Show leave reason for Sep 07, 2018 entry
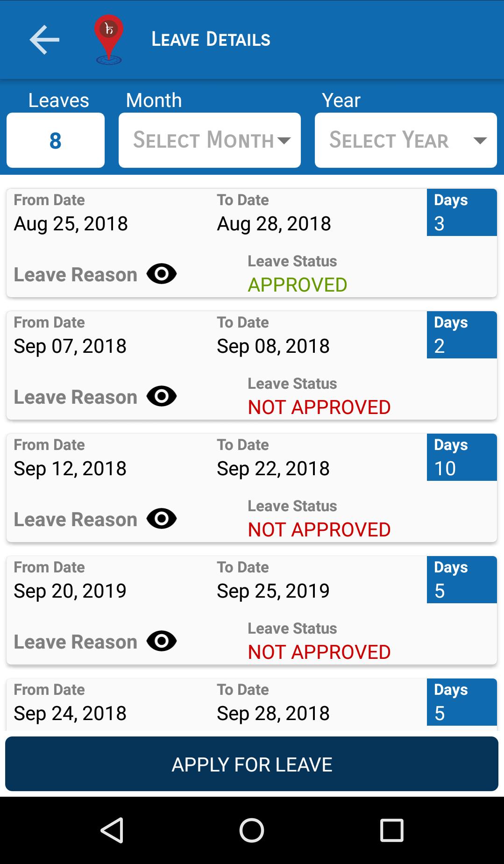The width and height of the screenshot is (504, 864). tap(162, 396)
